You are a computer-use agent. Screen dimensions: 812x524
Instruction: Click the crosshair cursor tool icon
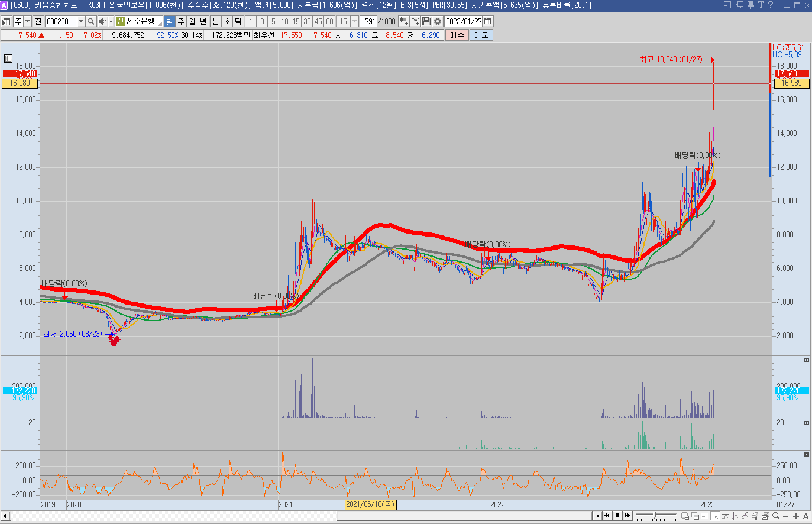point(716,516)
